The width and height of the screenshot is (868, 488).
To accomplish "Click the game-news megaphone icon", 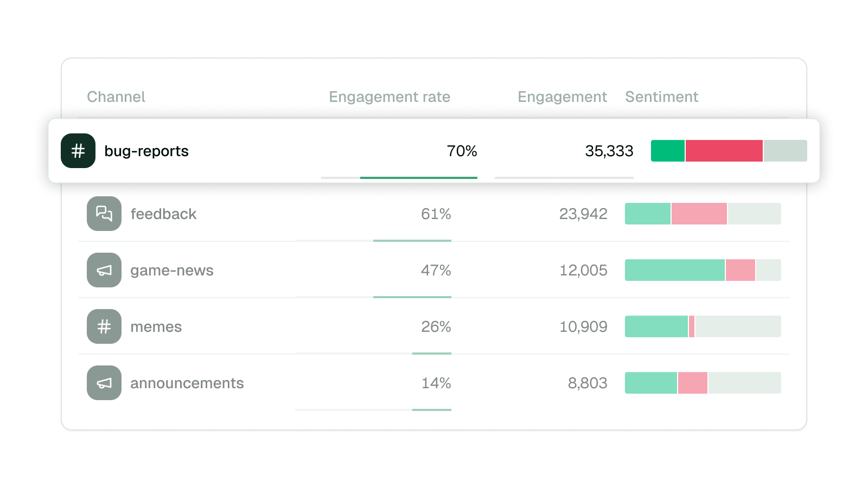I will [x=104, y=270].
